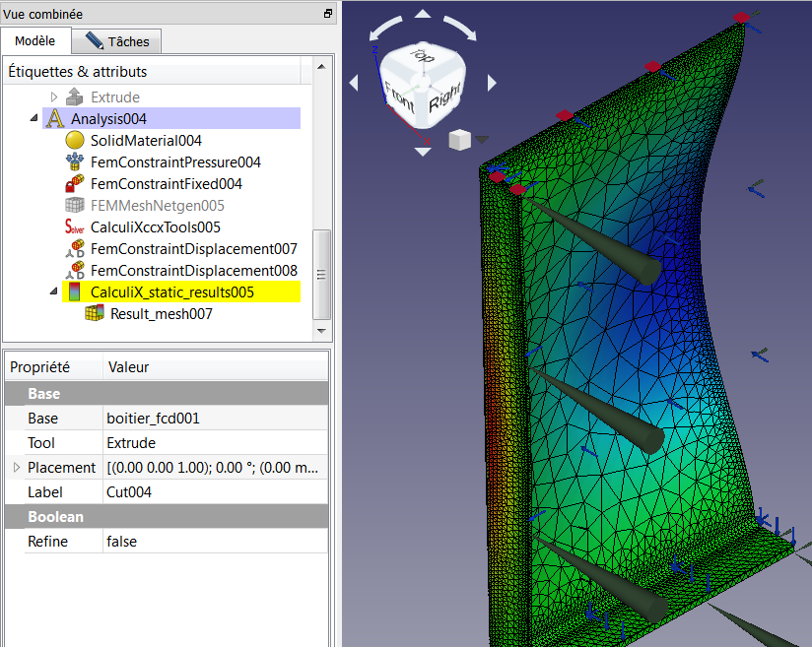Screen dimensions: 812x647
Task: Collapse the CalculiX_static_results005 node
Action: (x=54, y=292)
